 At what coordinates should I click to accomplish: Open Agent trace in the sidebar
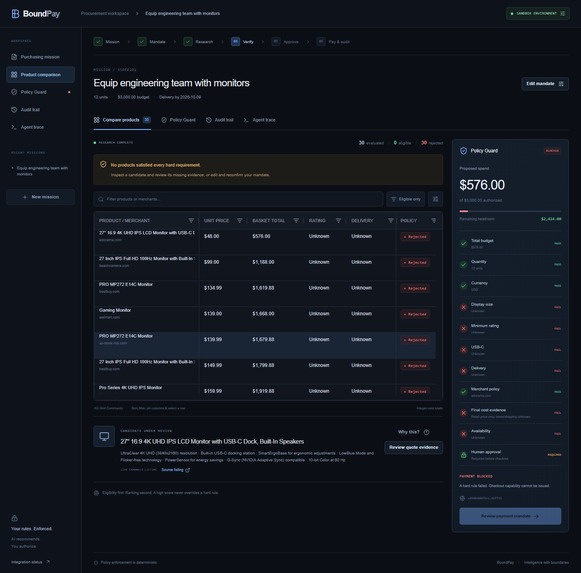point(40,127)
